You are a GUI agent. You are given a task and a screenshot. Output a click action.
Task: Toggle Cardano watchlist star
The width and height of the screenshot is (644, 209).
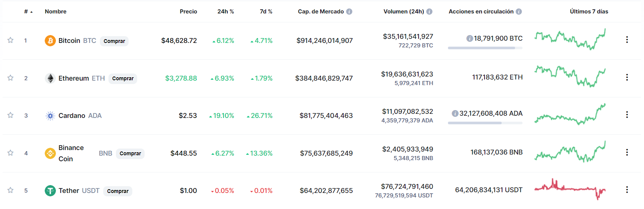(10, 115)
